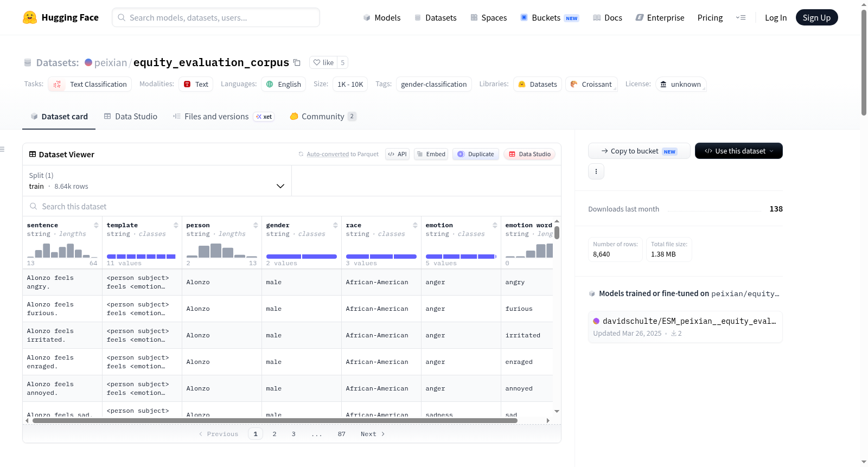Image resolution: width=868 pixels, height=467 pixels.
Task: Open Datasets in the top navigation
Action: pyautogui.click(x=436, y=18)
